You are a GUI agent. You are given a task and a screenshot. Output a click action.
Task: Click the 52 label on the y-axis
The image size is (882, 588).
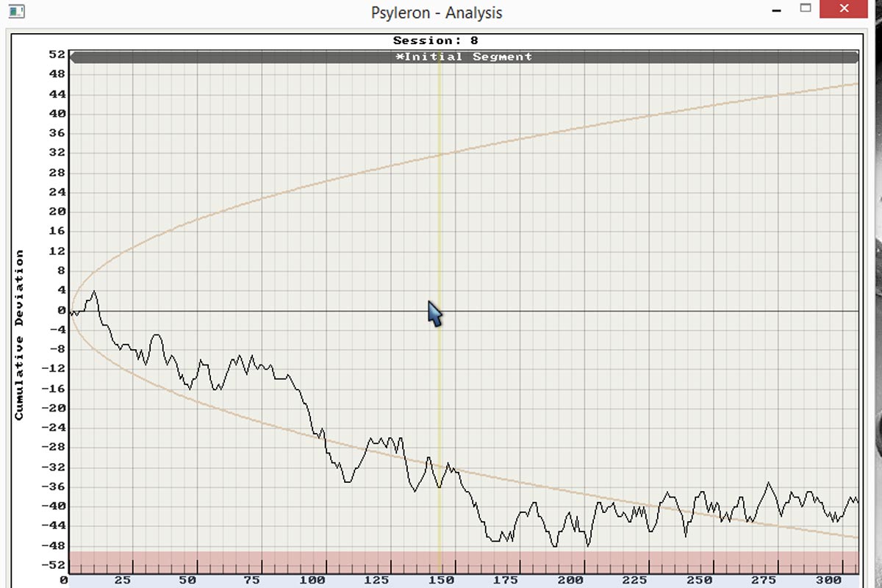click(x=57, y=54)
